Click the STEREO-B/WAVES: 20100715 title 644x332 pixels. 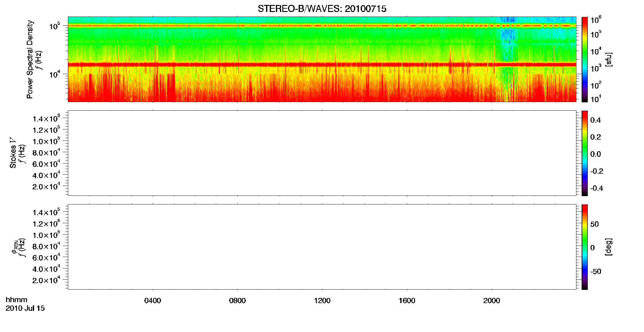pos(322,9)
